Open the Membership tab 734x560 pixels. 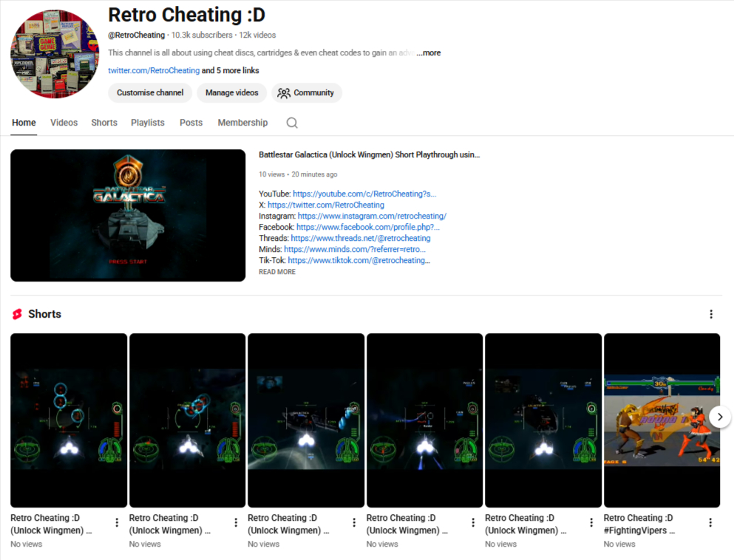click(242, 123)
